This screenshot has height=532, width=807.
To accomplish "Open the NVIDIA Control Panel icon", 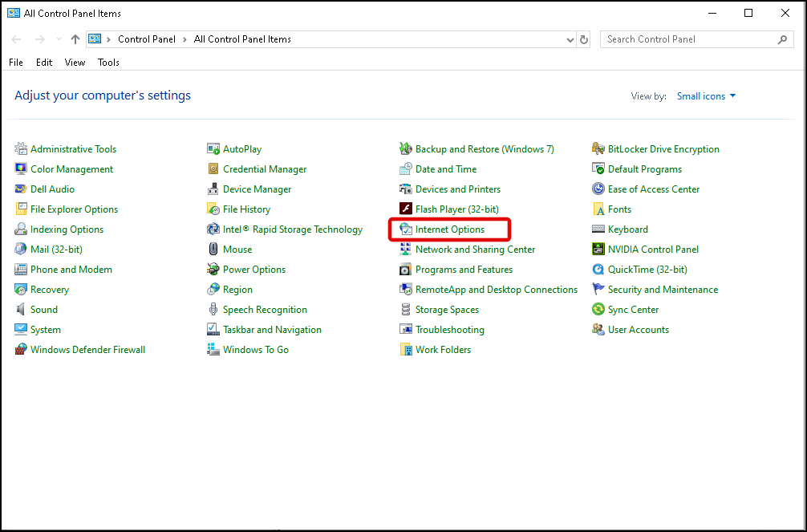I will pos(598,250).
